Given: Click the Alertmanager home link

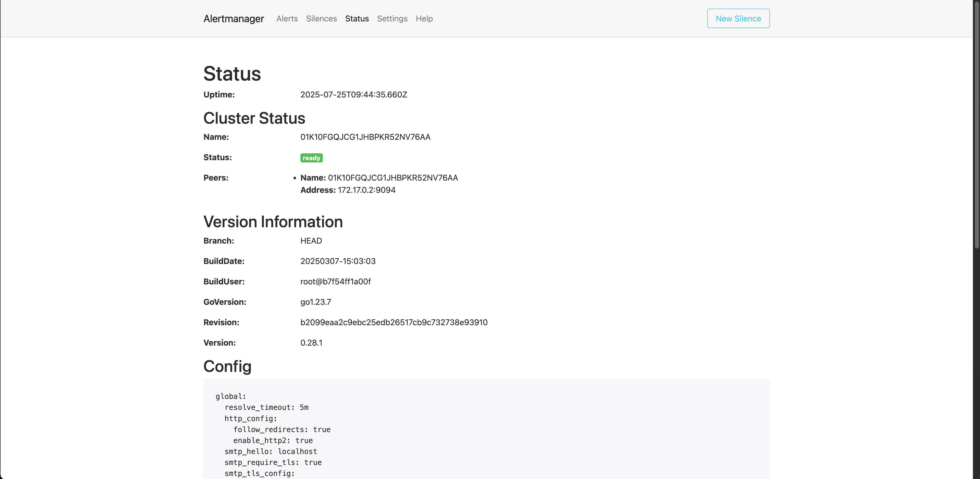Looking at the screenshot, I should [x=233, y=18].
